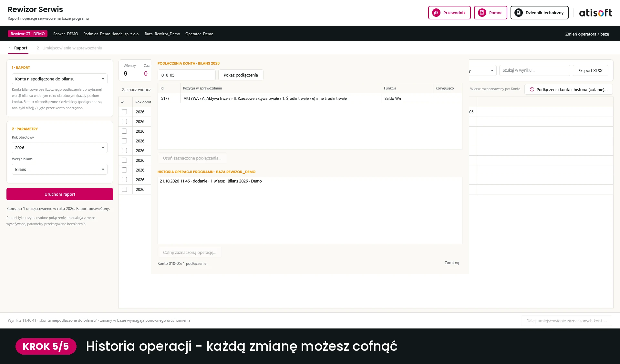This screenshot has height=364, width=620.
Task: Close the panel with Zamknij
Action: 451,263
